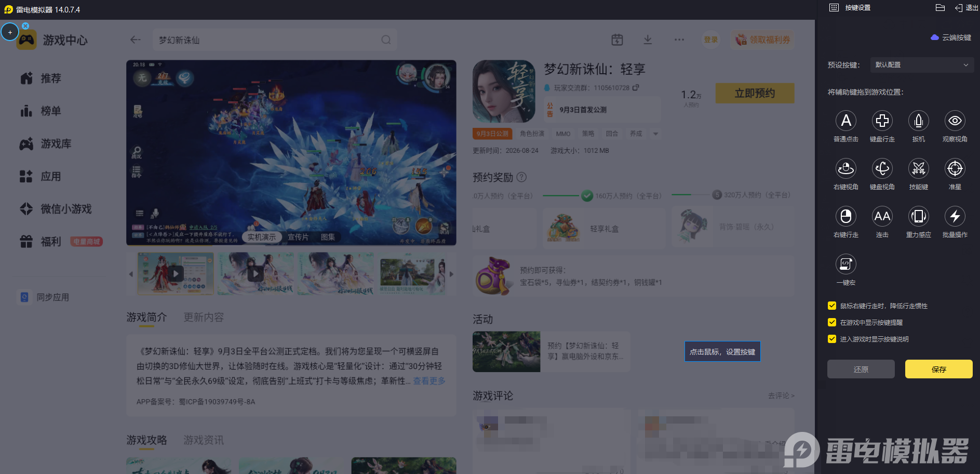Select the 普通点击 key-mapping tool
The image size is (980, 474).
[845, 121]
